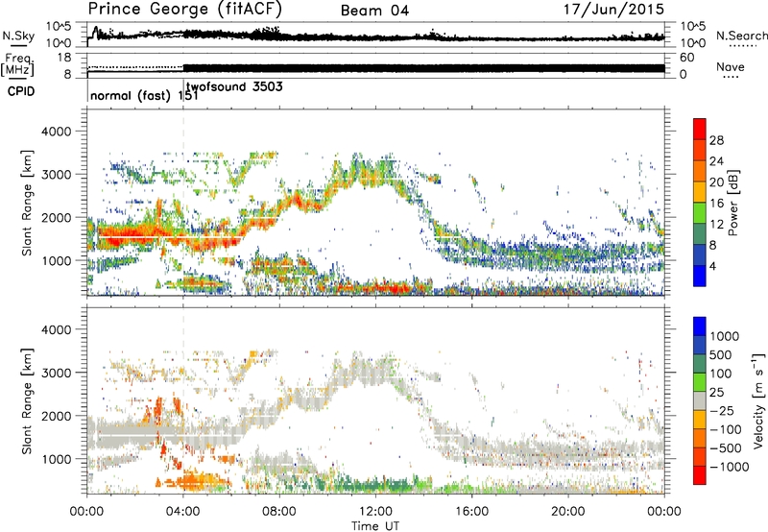
Task: Select the 'Beam 04' header text
Action: click(374, 11)
